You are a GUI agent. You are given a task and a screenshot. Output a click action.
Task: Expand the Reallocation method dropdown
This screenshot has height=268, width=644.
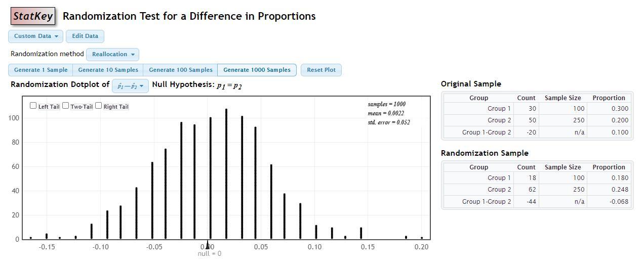pyautogui.click(x=112, y=55)
